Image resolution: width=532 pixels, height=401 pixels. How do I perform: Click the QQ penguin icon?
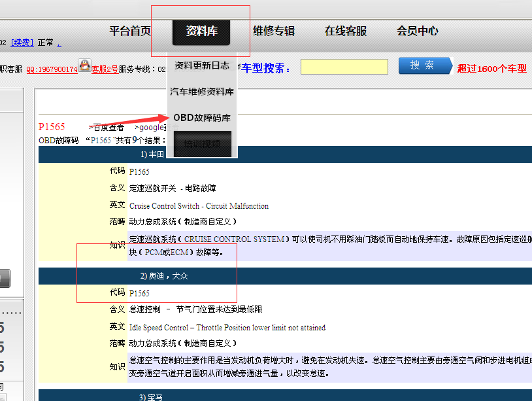click(84, 65)
